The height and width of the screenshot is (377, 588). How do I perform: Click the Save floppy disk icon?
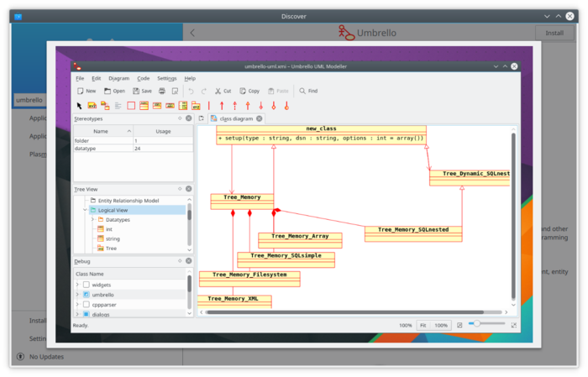point(136,91)
